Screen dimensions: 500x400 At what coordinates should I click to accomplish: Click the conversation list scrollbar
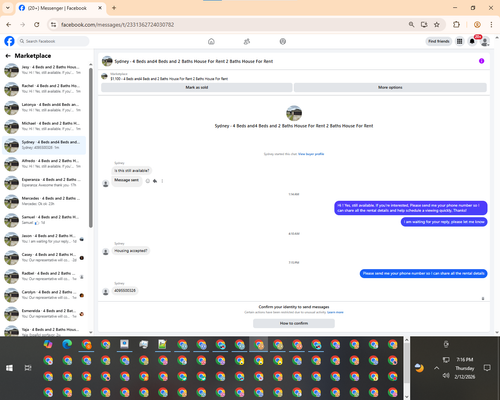click(91, 148)
